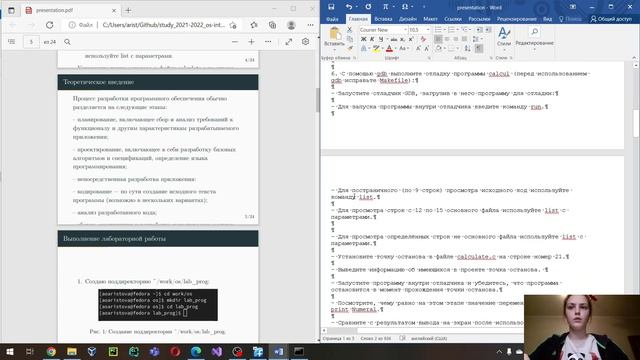The width and height of the screenshot is (640, 360).
Task: Open the undo history dropdown arrow
Action: pos(356,7)
